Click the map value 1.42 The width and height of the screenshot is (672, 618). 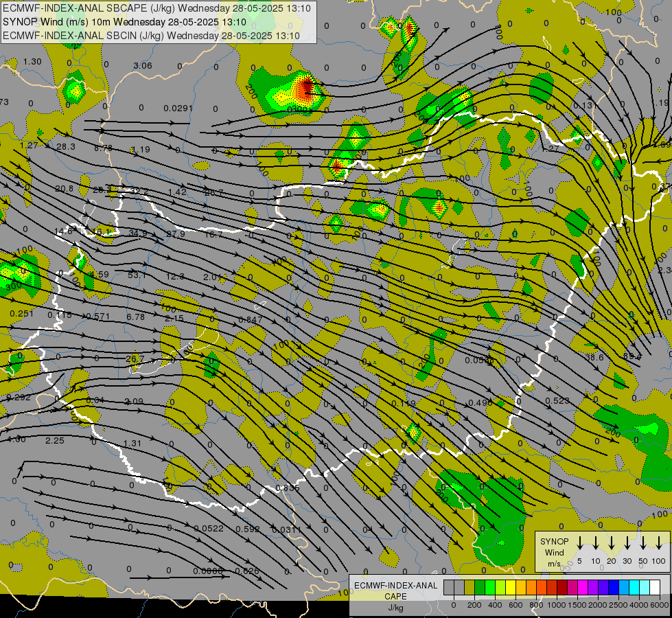click(x=177, y=192)
